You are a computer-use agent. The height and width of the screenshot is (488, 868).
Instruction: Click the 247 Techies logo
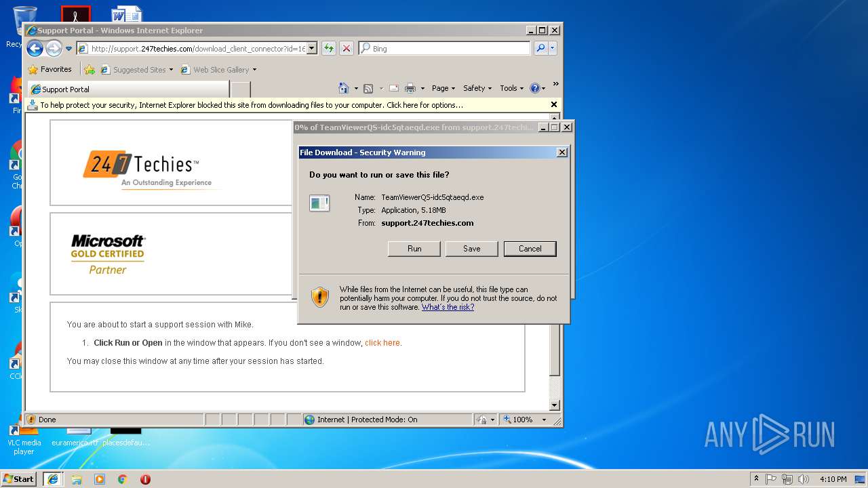148,168
